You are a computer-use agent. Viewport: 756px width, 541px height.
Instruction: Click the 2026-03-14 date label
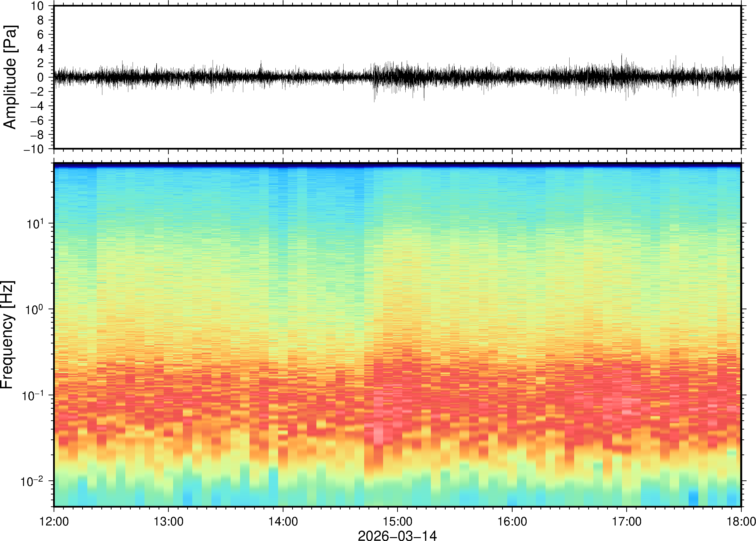(x=397, y=535)
